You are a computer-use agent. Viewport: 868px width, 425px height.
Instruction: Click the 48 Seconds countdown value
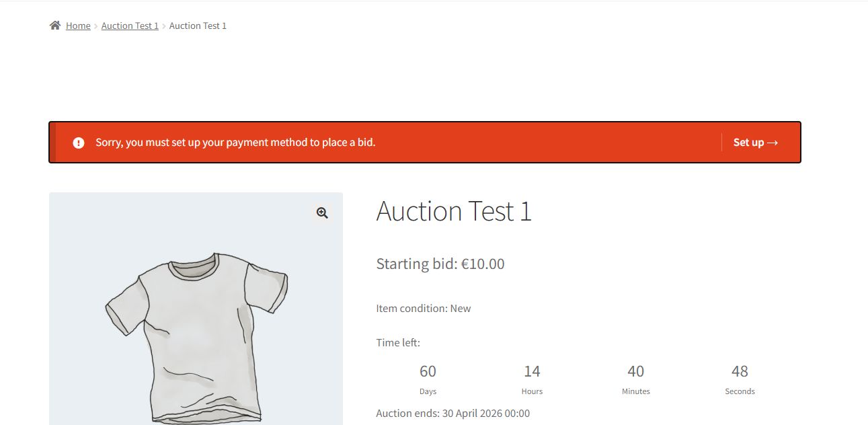pos(740,372)
